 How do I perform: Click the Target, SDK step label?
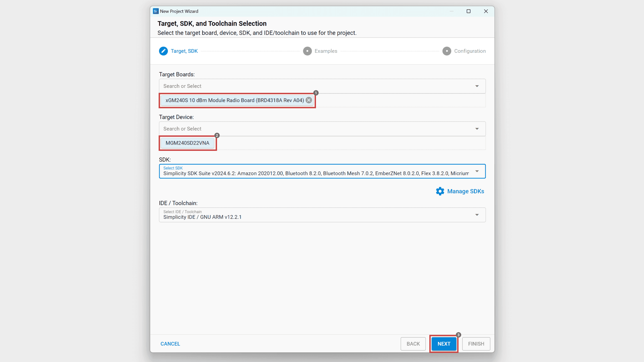click(x=184, y=51)
